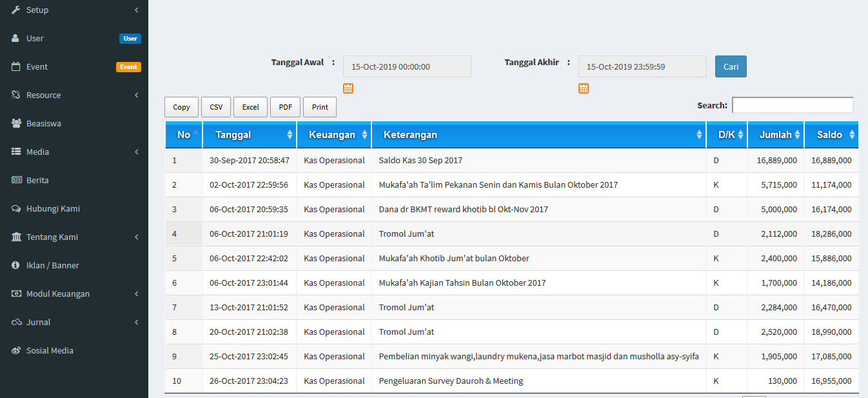Export table with Excel button
This screenshot has width=868, height=398.
(x=251, y=107)
